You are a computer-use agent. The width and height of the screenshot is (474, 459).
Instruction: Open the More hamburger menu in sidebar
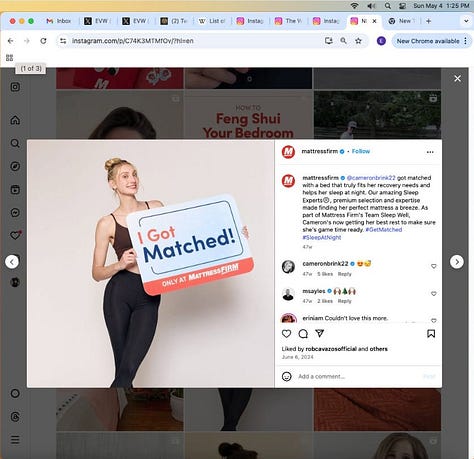tap(15, 440)
